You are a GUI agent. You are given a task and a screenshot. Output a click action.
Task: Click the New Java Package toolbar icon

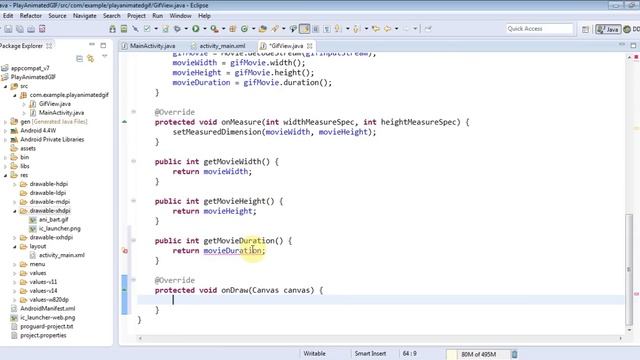coord(233,29)
